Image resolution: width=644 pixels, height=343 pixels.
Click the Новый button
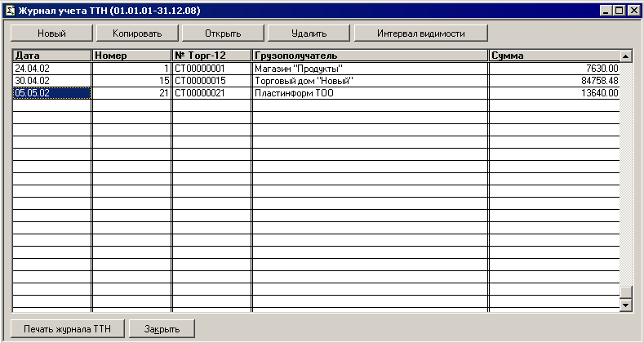tap(51, 33)
